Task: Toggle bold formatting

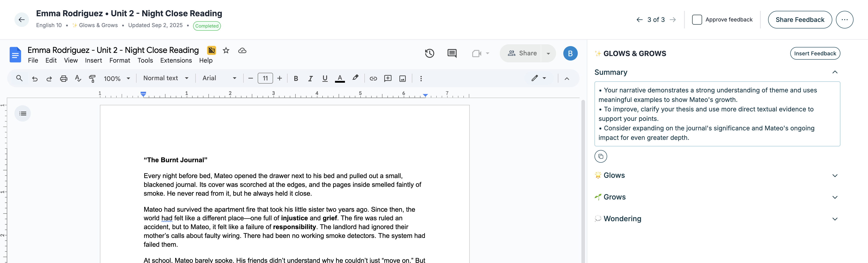Action: point(295,78)
